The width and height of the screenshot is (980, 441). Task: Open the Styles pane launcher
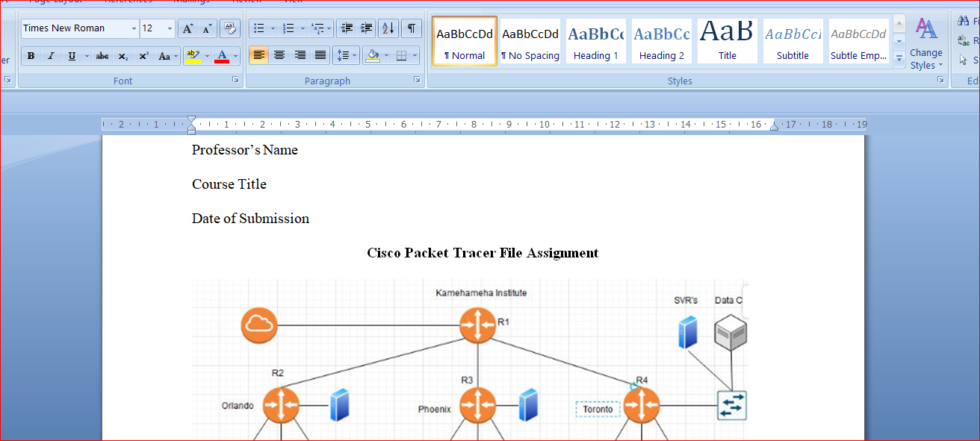coord(940,79)
